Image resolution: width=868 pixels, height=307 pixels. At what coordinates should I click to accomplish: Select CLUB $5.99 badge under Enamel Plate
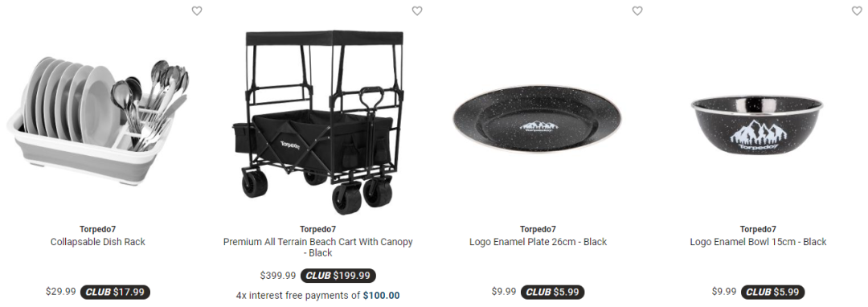pyautogui.click(x=554, y=292)
